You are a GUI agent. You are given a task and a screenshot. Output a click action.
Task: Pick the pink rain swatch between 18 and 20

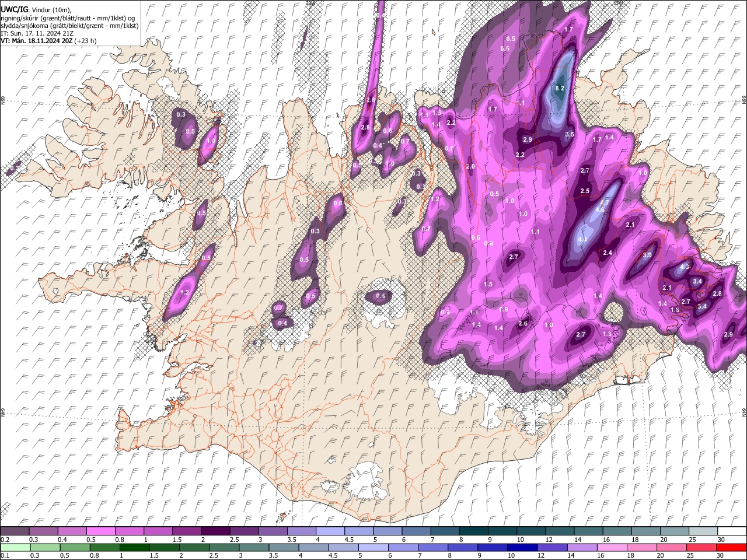click(x=641, y=547)
